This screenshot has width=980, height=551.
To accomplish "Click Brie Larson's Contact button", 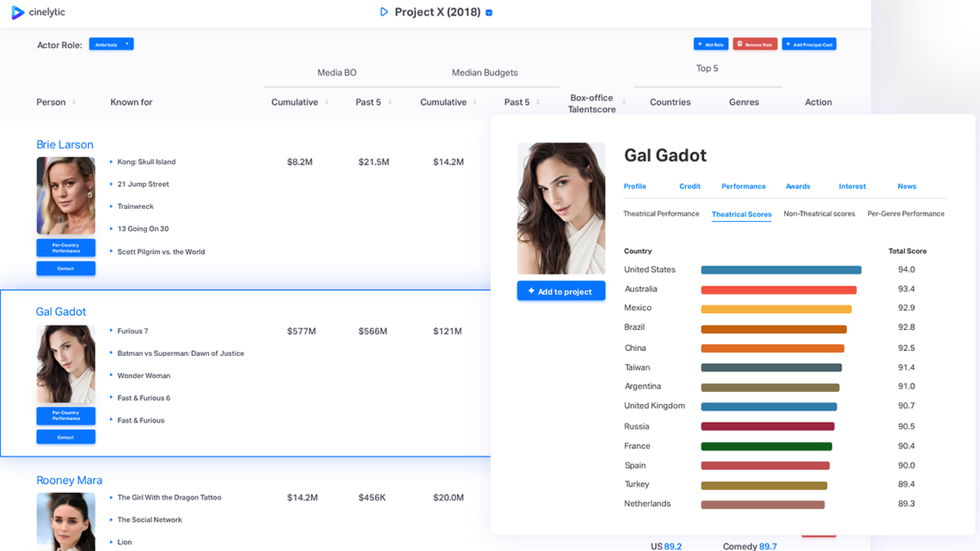I will [x=66, y=269].
